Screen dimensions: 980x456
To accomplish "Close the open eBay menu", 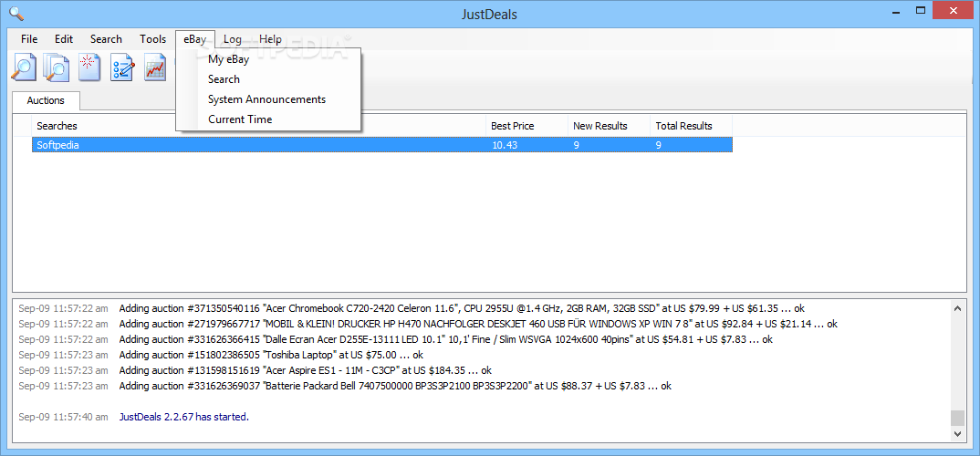I will click(195, 38).
